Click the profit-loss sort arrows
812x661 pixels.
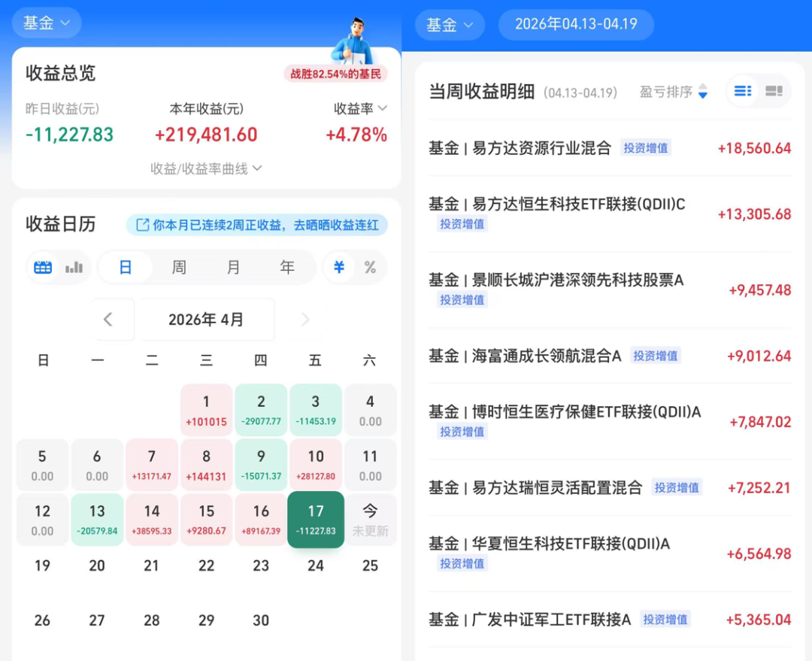[x=703, y=91]
